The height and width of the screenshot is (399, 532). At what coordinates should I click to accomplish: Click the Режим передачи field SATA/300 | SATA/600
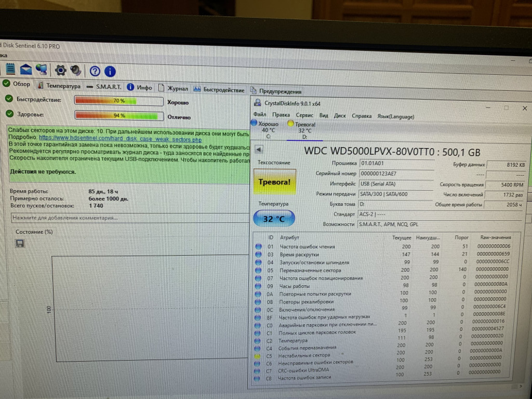click(395, 194)
